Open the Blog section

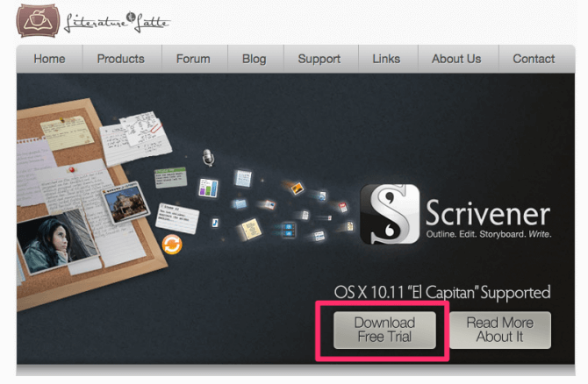[255, 59]
